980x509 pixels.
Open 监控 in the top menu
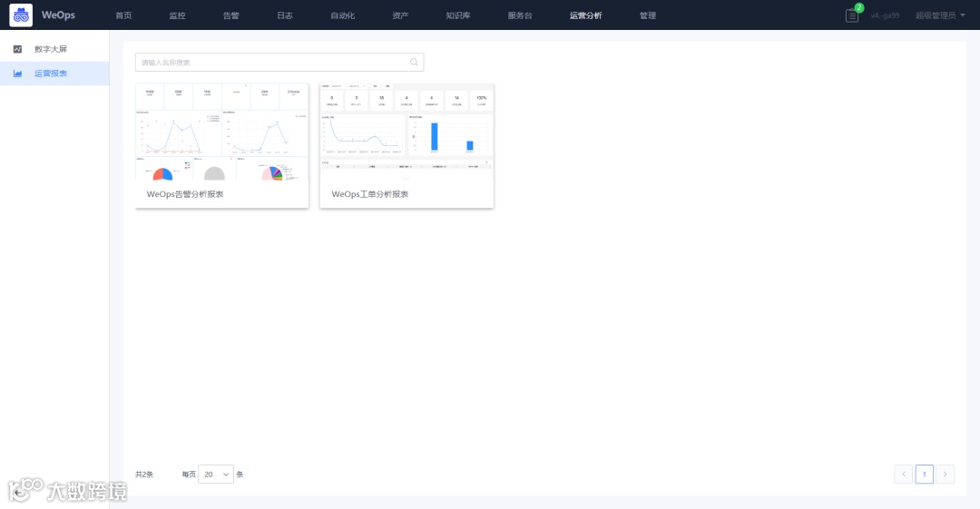click(x=178, y=15)
